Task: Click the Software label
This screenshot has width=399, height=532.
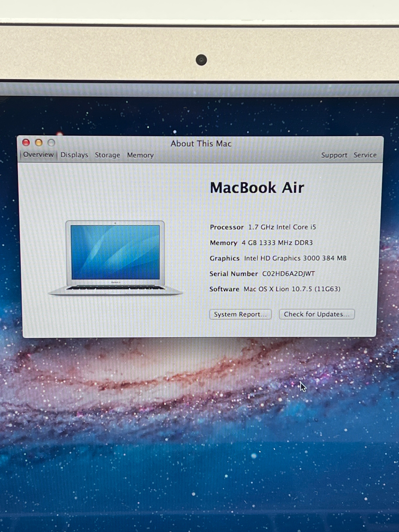Action: (224, 289)
